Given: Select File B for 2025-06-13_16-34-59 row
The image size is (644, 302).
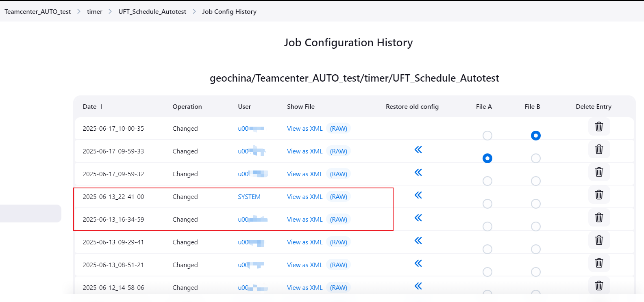Looking at the screenshot, I should 535,226.
